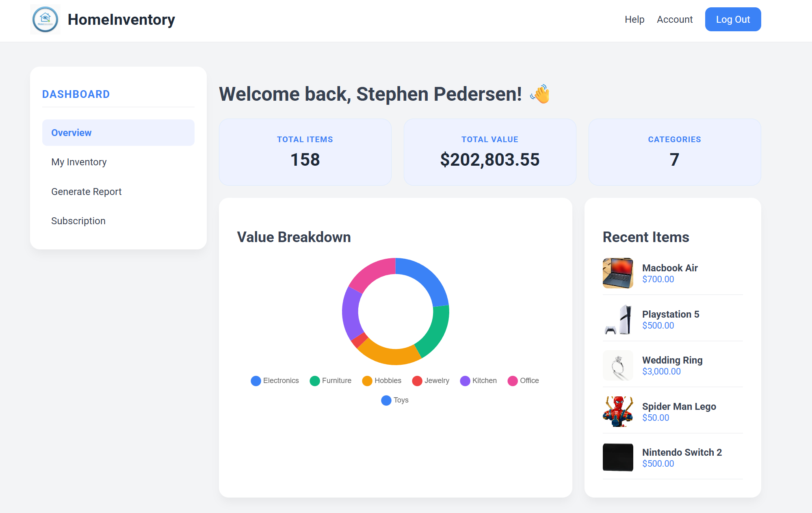Go to My Inventory
The image size is (812, 513).
click(x=78, y=162)
